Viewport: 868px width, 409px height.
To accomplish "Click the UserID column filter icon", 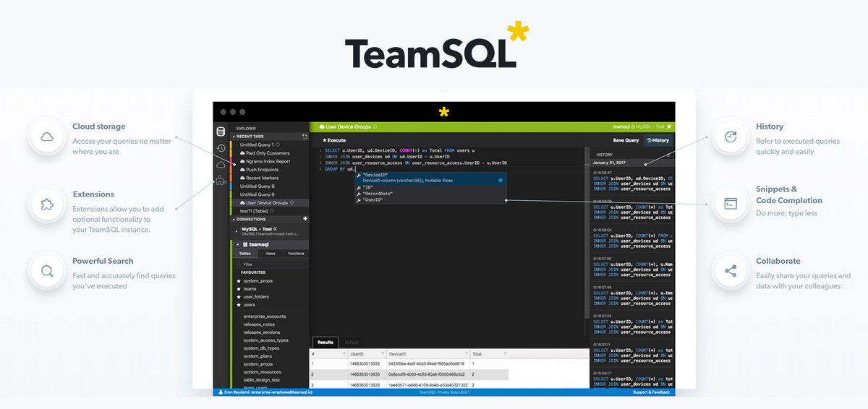I will (x=384, y=354).
